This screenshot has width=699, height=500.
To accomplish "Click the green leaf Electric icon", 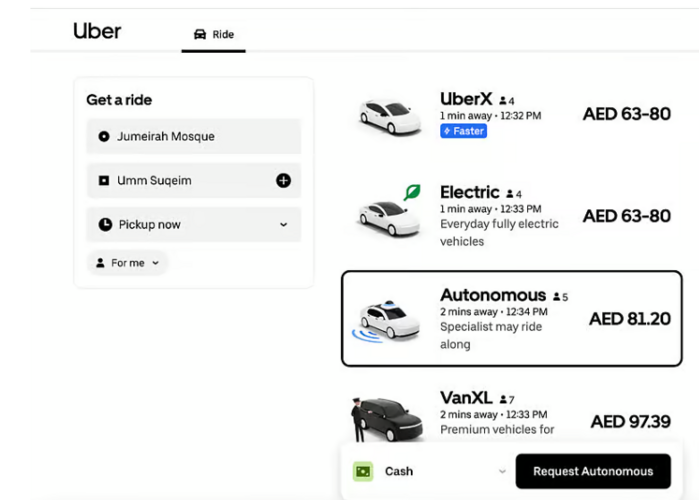I will [412, 193].
